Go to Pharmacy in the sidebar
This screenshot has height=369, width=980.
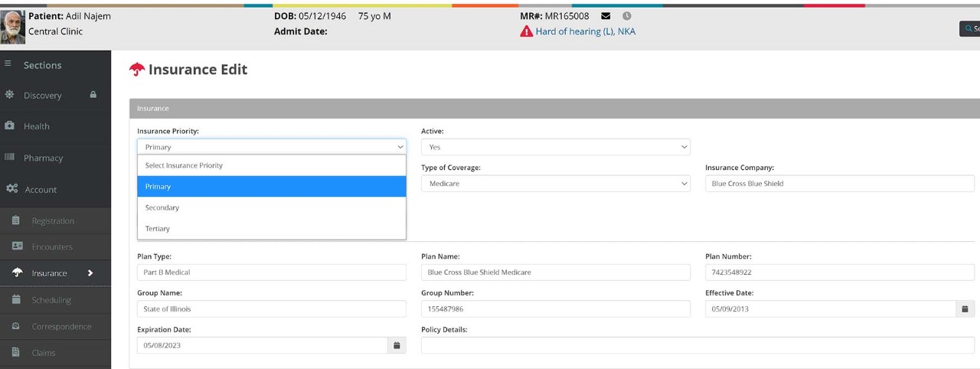[43, 158]
